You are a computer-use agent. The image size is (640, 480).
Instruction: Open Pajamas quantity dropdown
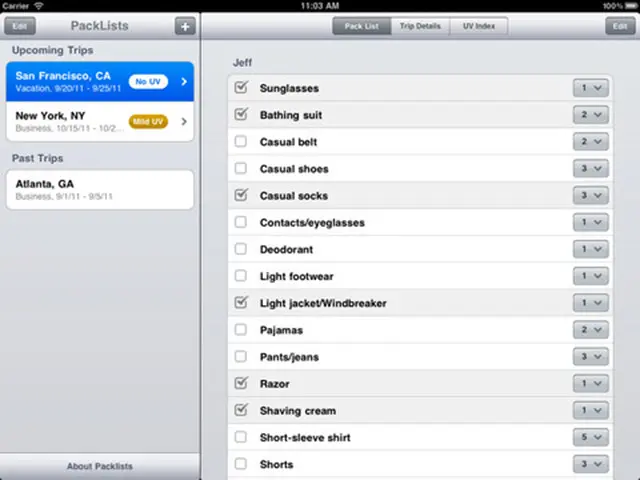click(590, 330)
